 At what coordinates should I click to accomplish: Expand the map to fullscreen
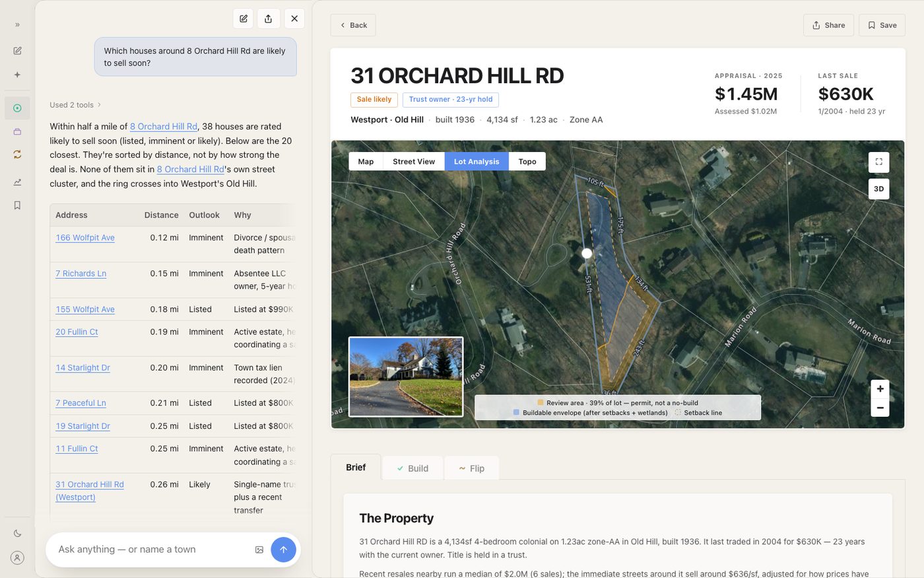coord(878,162)
